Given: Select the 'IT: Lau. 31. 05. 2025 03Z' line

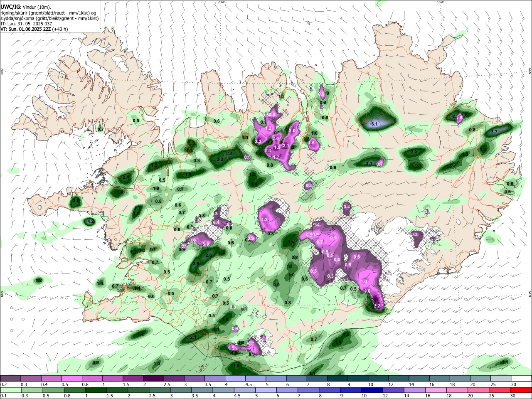Looking at the screenshot, I should [x=26, y=24].
